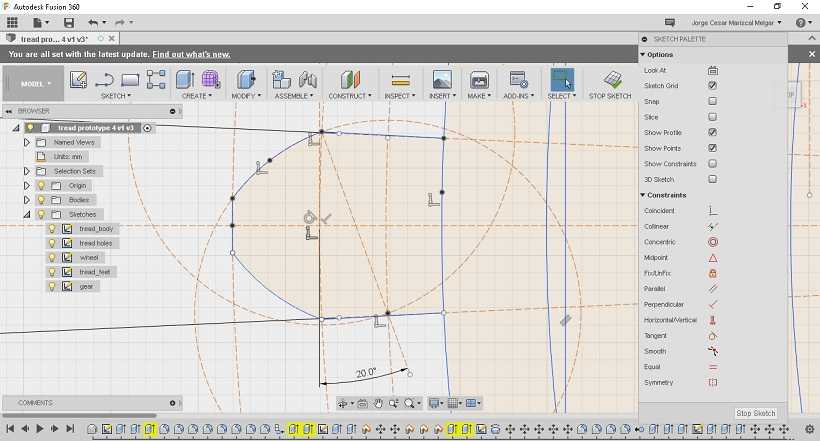This screenshot has height=441, width=820.
Task: Click the Press Pull icon in MODIFY
Action: [246, 80]
